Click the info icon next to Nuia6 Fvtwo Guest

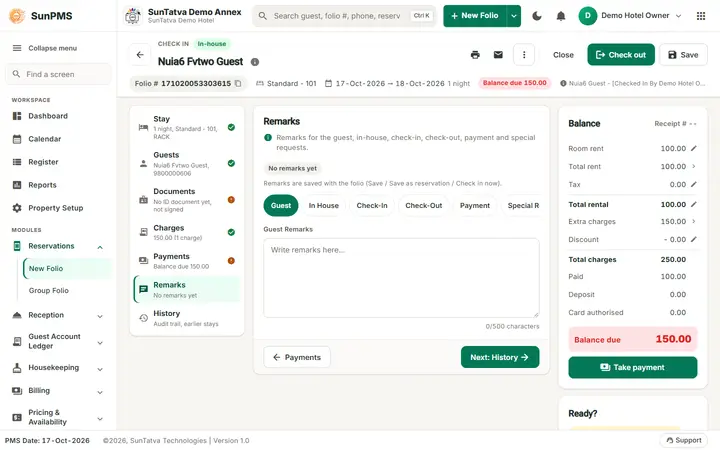click(255, 62)
